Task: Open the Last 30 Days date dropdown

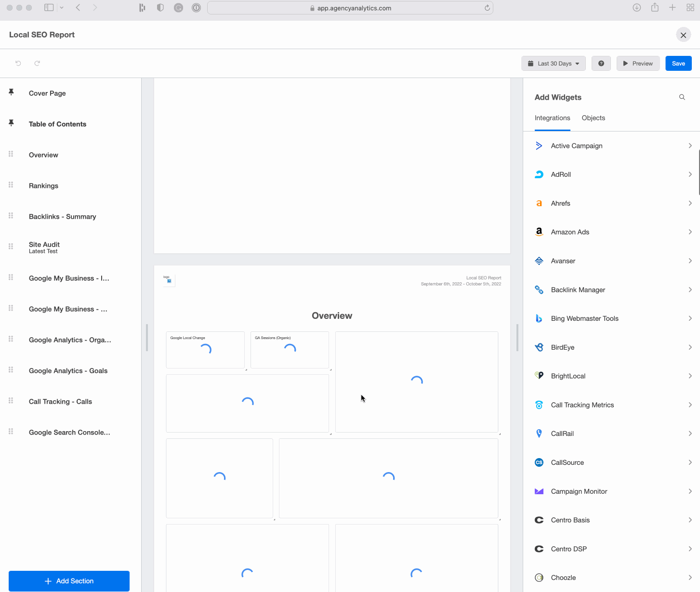Action: 553,63
